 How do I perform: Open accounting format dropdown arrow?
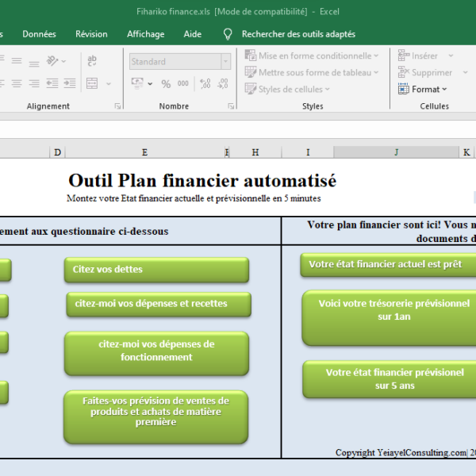150,84
